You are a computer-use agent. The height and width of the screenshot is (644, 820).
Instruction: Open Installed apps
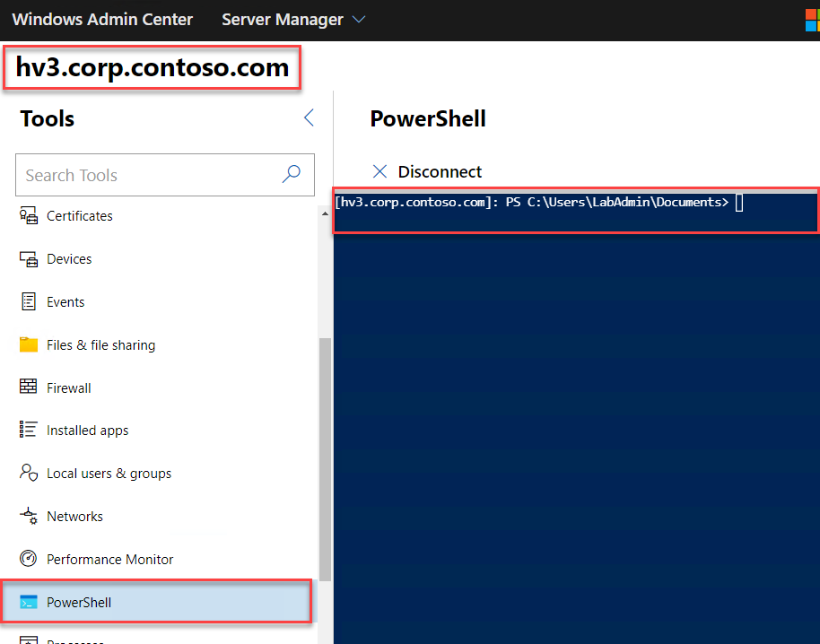pyautogui.click(x=159, y=431)
